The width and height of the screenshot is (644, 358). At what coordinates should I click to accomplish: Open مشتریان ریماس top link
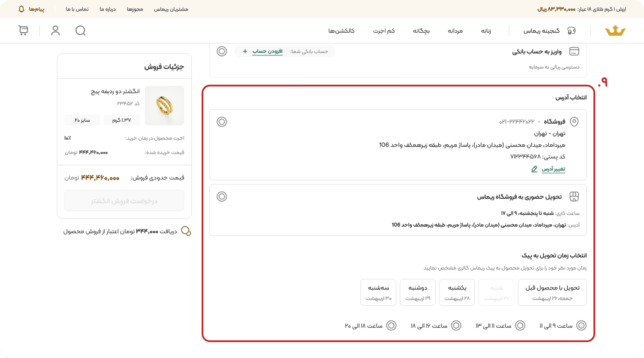point(171,9)
